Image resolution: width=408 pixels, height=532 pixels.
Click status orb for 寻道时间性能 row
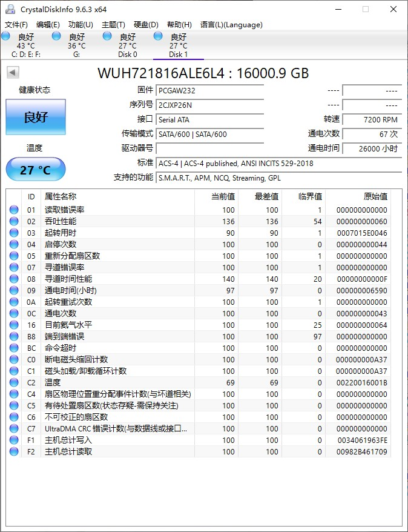[14, 279]
